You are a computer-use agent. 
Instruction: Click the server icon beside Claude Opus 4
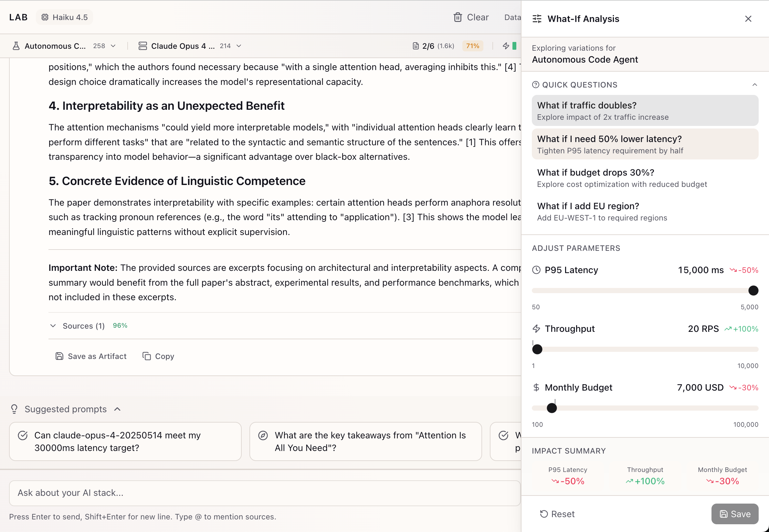(143, 46)
